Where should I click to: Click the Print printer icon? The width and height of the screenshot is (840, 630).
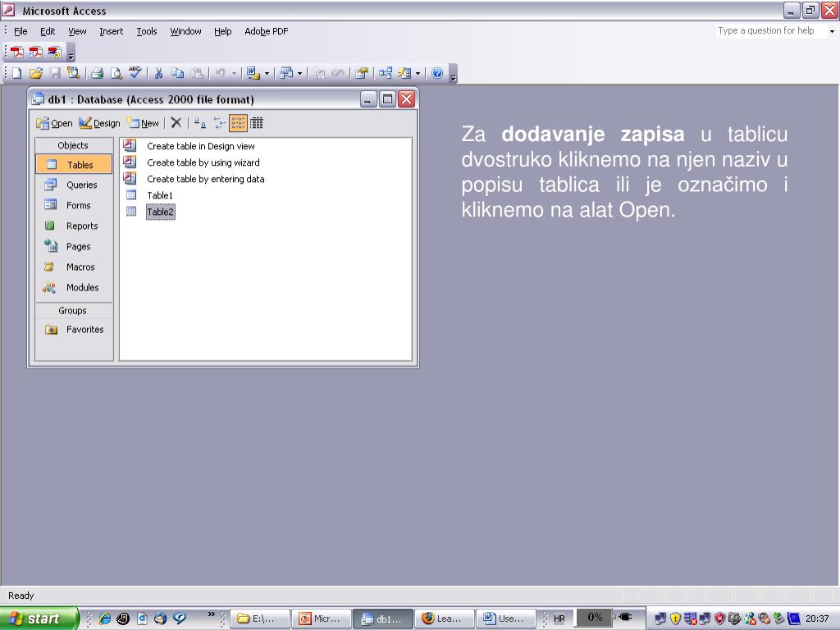pos(97,73)
